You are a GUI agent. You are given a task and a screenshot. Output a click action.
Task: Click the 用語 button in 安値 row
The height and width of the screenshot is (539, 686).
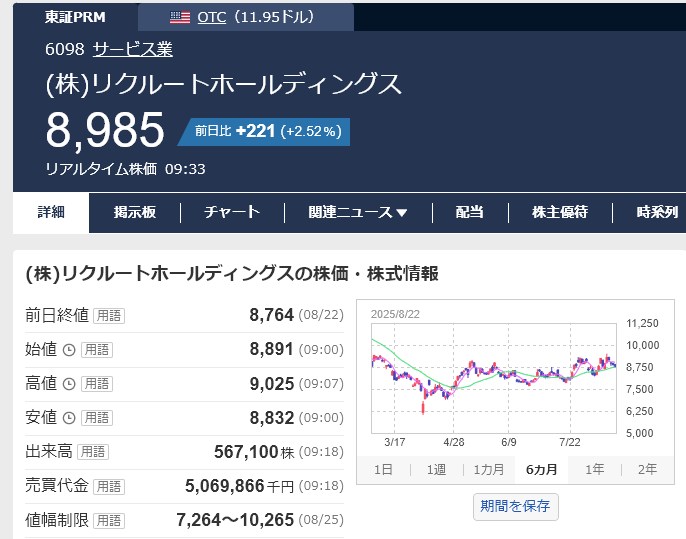point(97,418)
